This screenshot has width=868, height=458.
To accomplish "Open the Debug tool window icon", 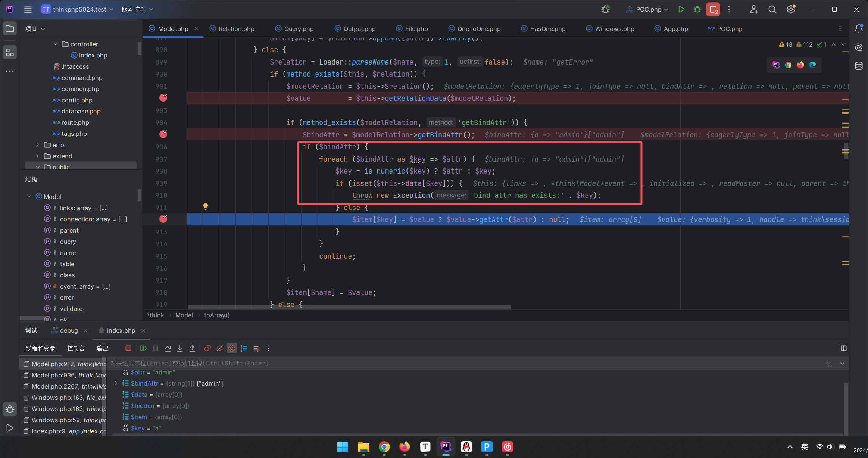I will pyautogui.click(x=10, y=409).
